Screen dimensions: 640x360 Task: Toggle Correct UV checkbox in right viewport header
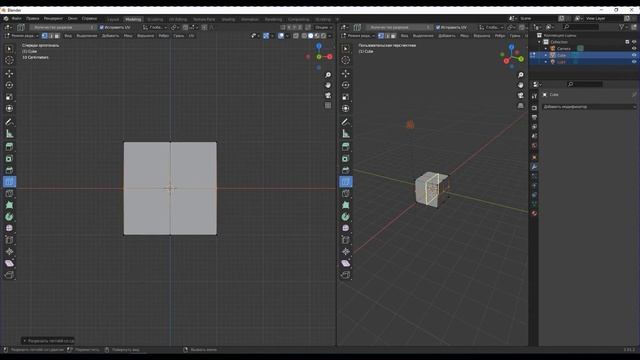pos(438,27)
